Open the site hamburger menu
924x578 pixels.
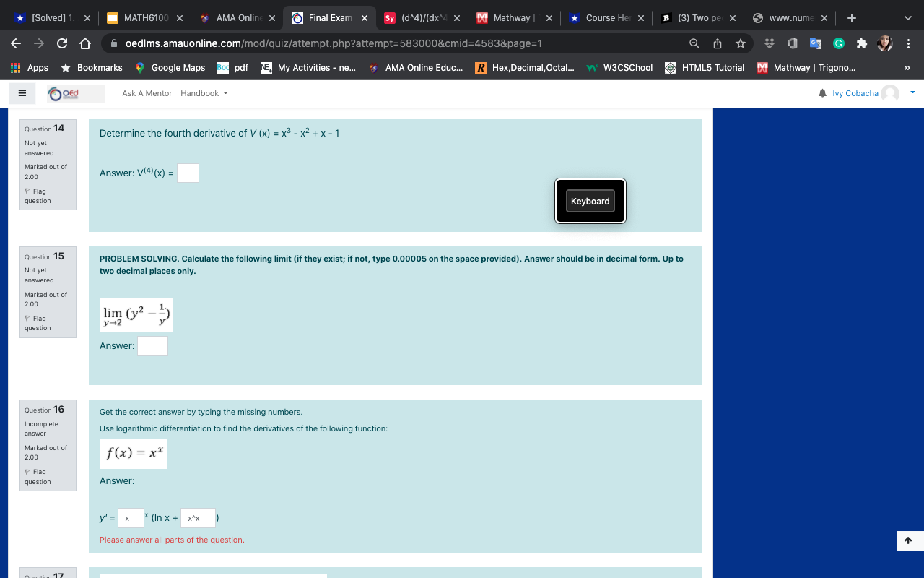pyautogui.click(x=22, y=92)
